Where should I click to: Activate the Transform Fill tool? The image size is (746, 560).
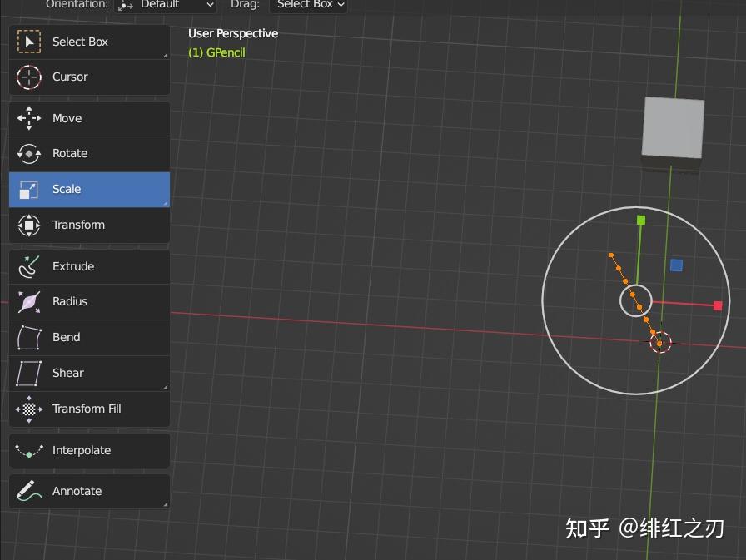[86, 409]
